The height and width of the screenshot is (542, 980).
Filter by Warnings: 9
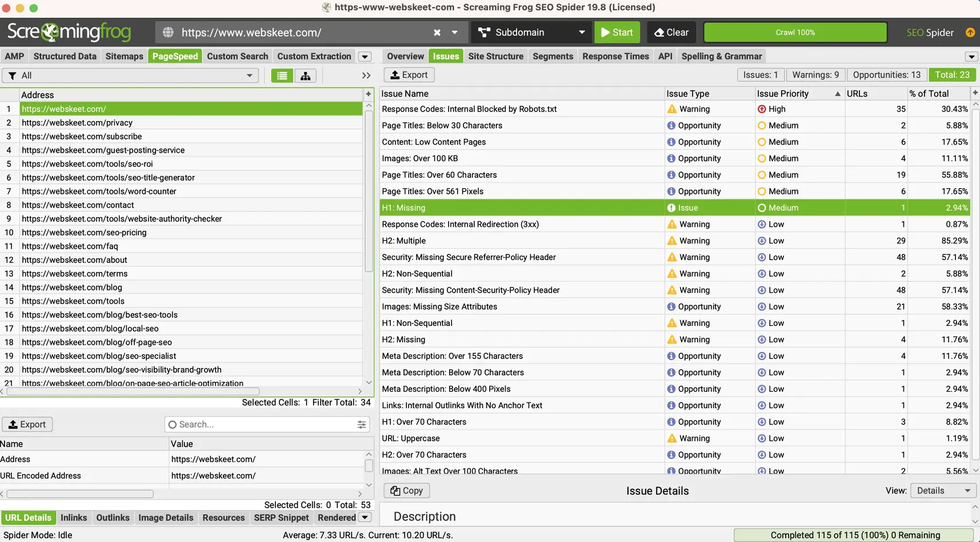816,75
